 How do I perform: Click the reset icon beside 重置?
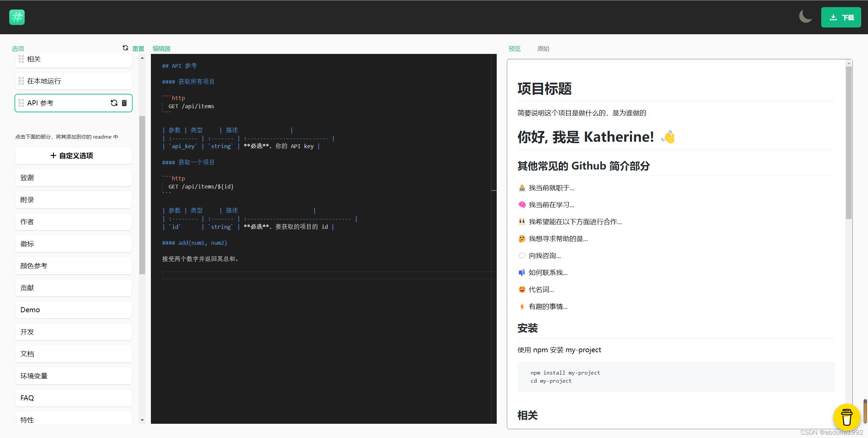[x=125, y=48]
